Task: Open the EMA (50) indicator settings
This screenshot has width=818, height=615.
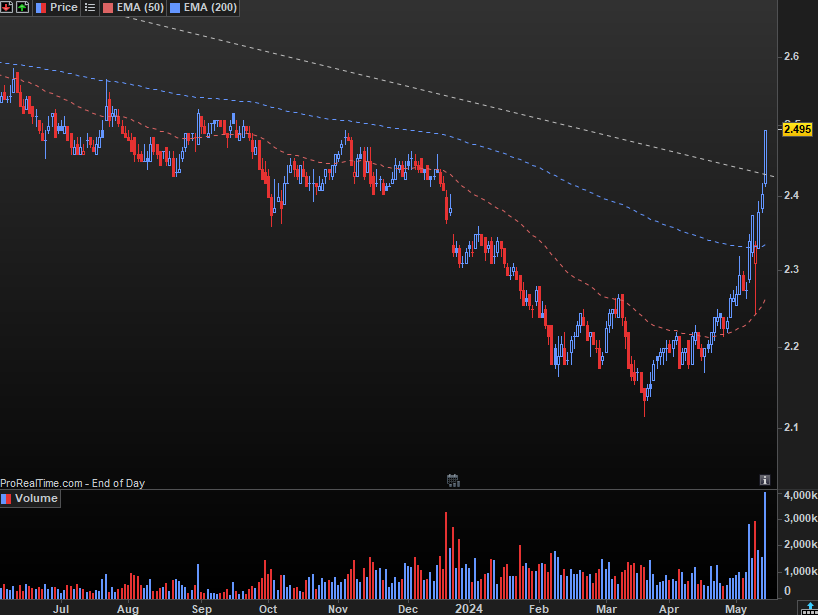Action: point(134,7)
